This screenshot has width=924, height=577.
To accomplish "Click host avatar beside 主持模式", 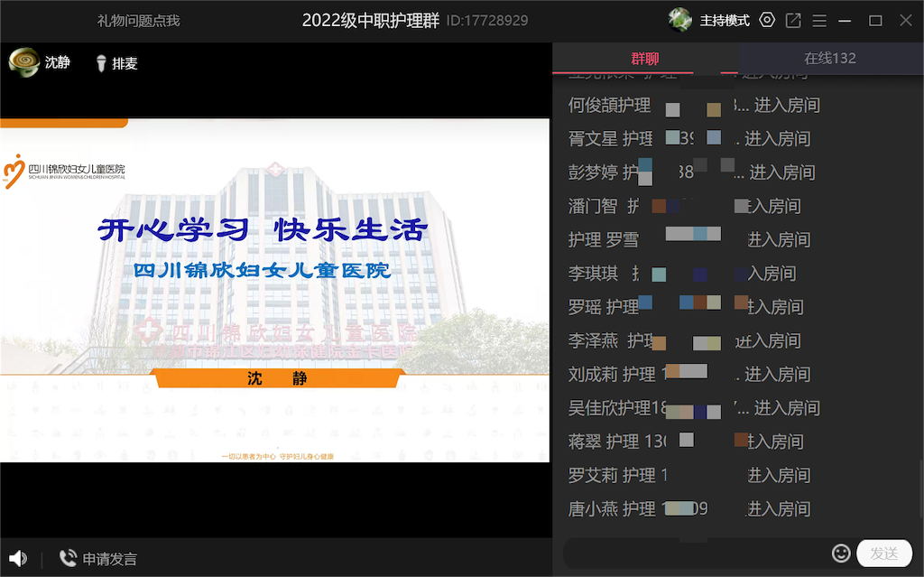I will (680, 20).
